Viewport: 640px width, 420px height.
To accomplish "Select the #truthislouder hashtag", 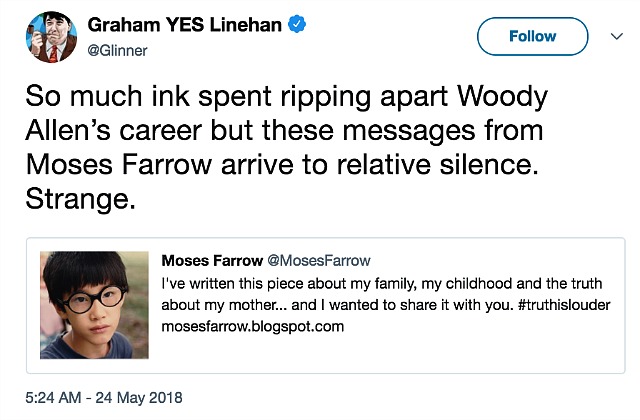I will (564, 305).
